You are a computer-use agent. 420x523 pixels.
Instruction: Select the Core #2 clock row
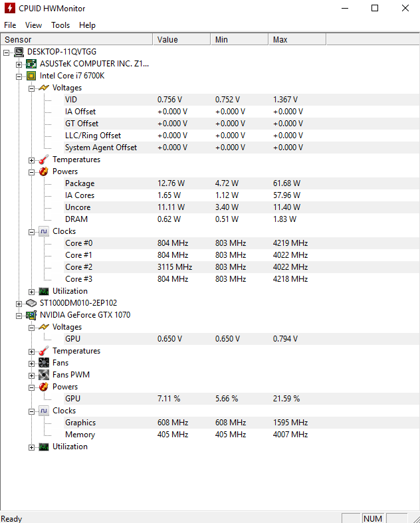click(241, 267)
